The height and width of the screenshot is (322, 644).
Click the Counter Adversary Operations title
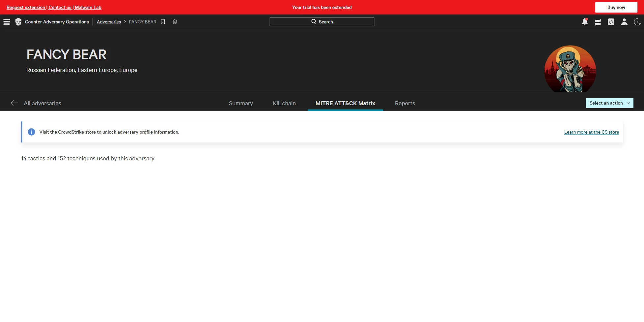[x=57, y=22]
